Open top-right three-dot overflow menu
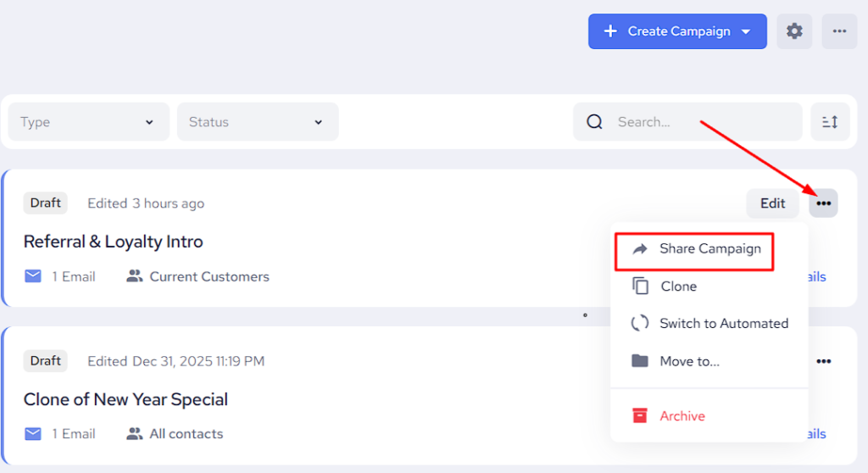The width and height of the screenshot is (868, 473). (839, 31)
